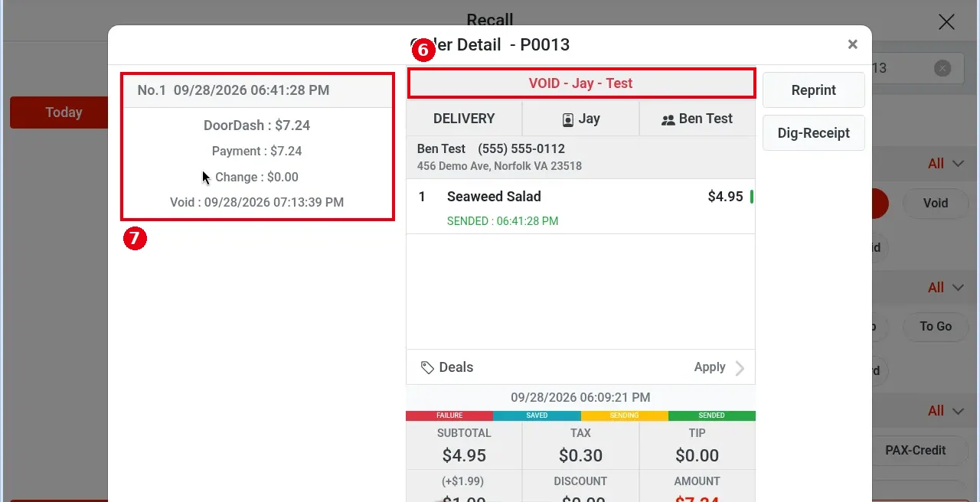Click the yellow SENDING legend segment
The height and width of the screenshot is (502, 980).
click(x=624, y=416)
